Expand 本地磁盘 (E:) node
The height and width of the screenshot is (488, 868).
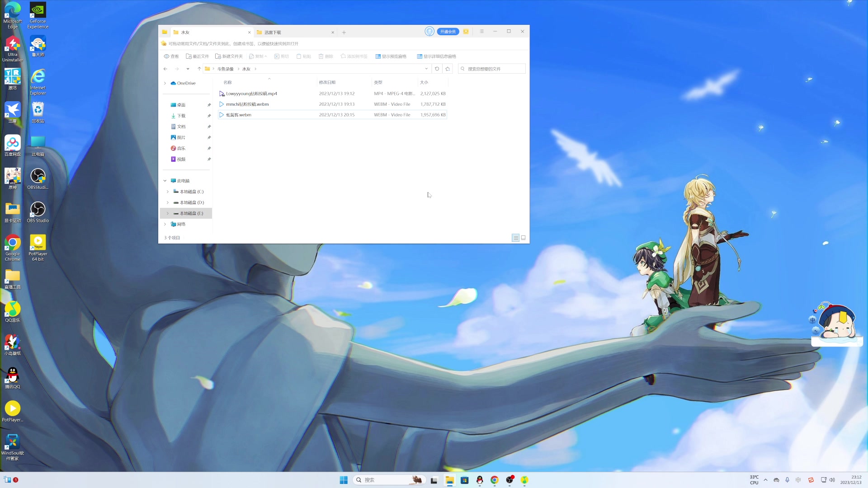(168, 213)
